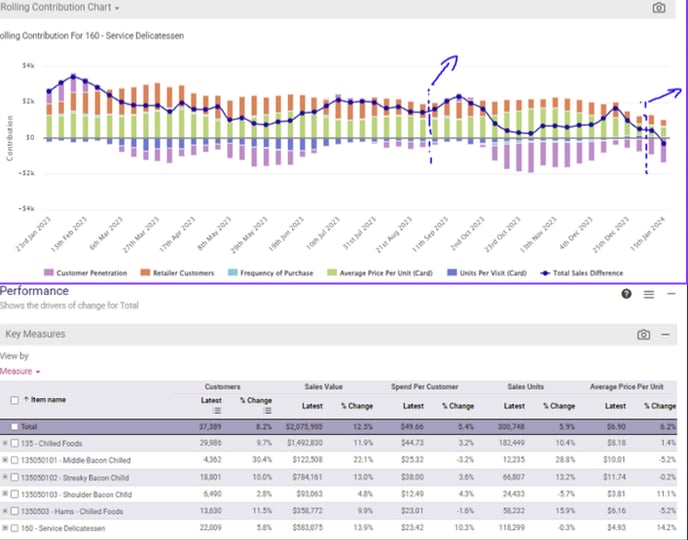The image size is (688, 540).
Task: Open the View by Measure dropdown
Action: pos(20,371)
